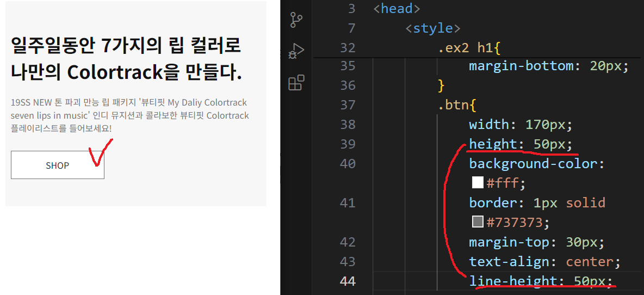The width and height of the screenshot is (644, 295).
Task: Click the gray #737373 color swatch
Action: point(478,222)
